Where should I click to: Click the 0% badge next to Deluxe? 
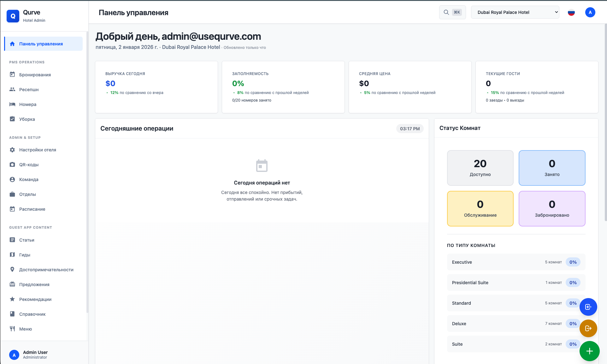point(573,324)
